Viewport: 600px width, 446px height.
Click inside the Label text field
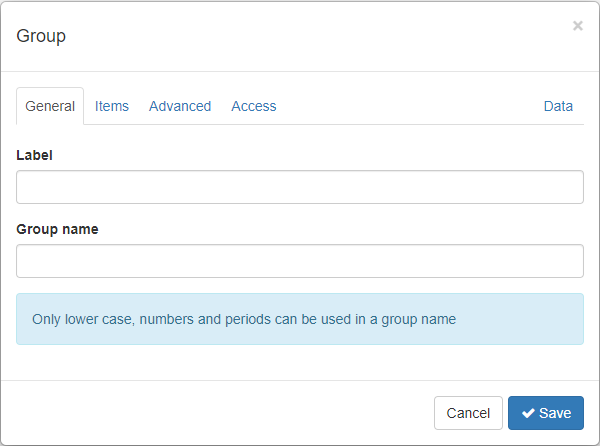pyautogui.click(x=300, y=187)
